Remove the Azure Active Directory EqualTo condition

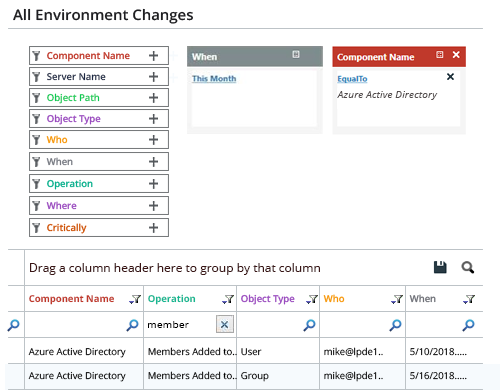450,77
